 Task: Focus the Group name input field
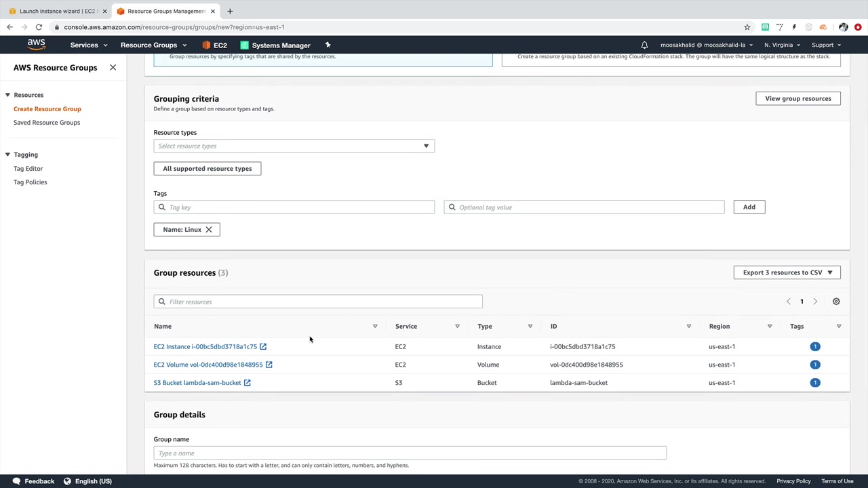tap(410, 453)
